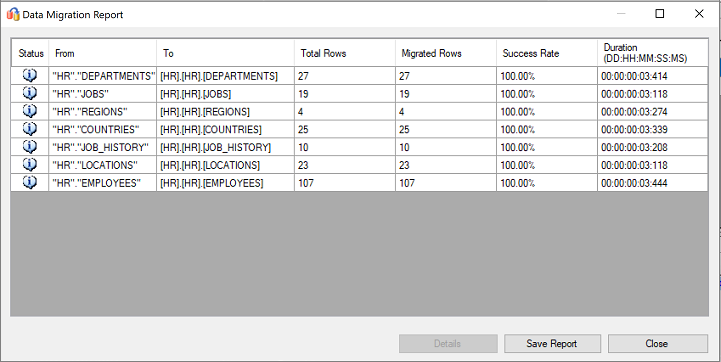
Task: Click the [HR].[HR].[DEPARTMENTS] target cell
Action: click(x=225, y=76)
